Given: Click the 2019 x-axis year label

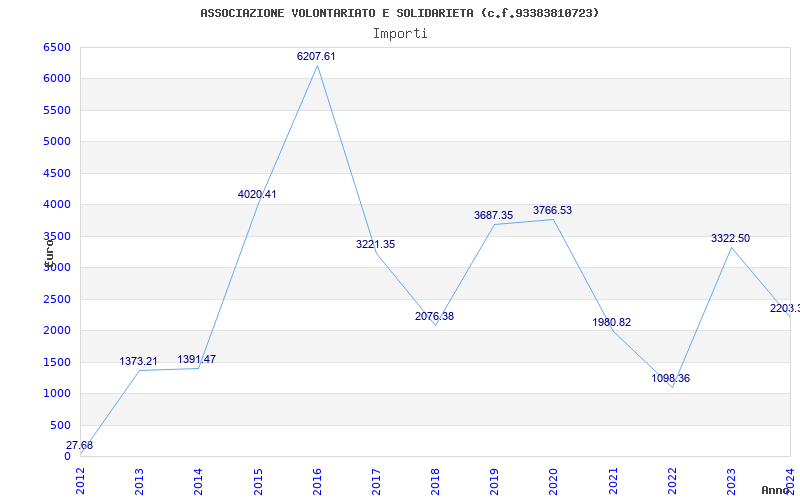Looking at the screenshot, I should tap(495, 481).
